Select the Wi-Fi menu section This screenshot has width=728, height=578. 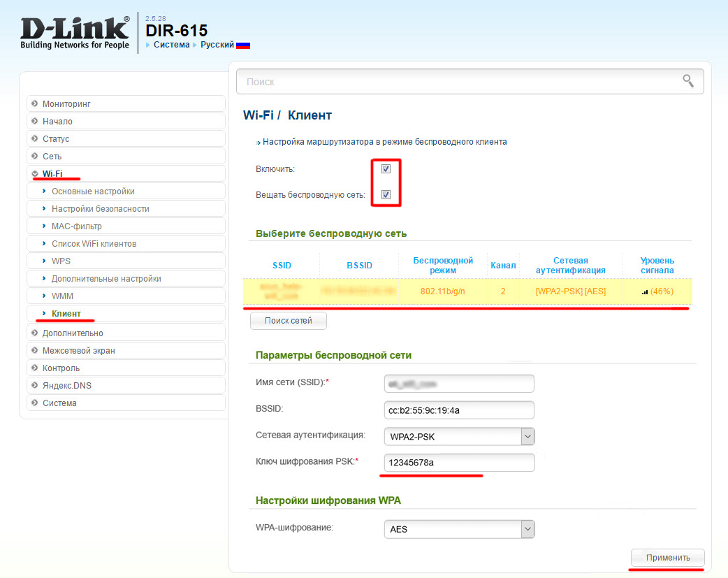coord(126,174)
